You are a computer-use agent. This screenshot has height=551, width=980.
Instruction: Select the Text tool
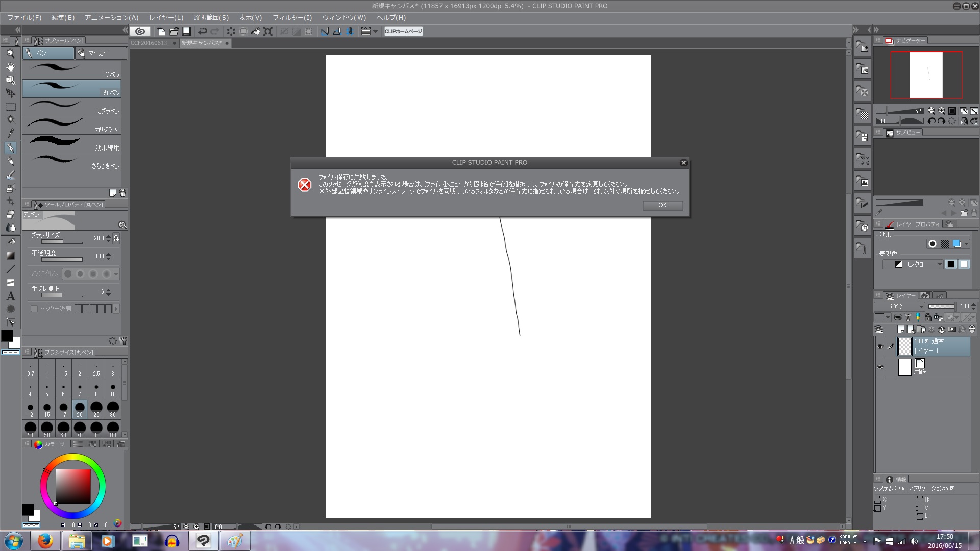pos(10,296)
